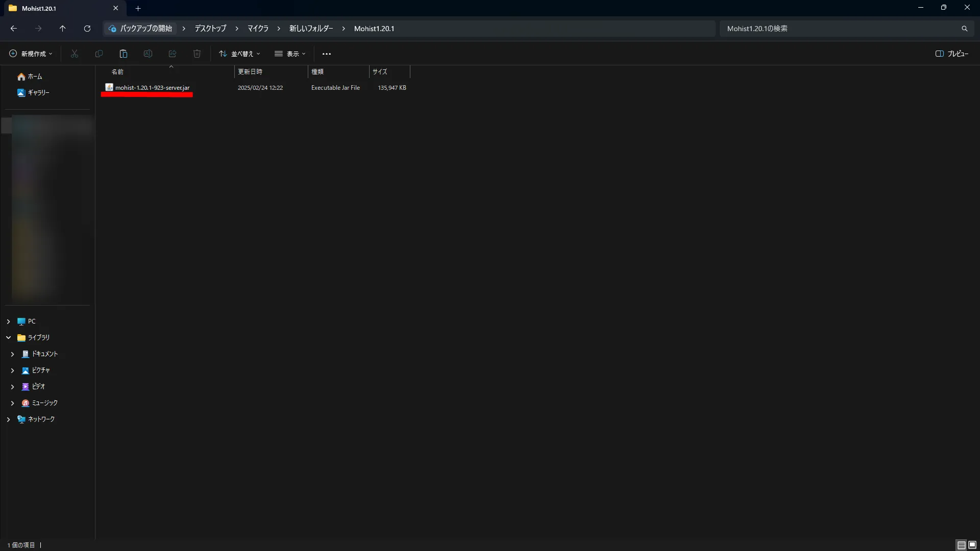The image size is (980, 551).
Task: Close the Mohist1.20.1 tab
Action: [x=115, y=8]
